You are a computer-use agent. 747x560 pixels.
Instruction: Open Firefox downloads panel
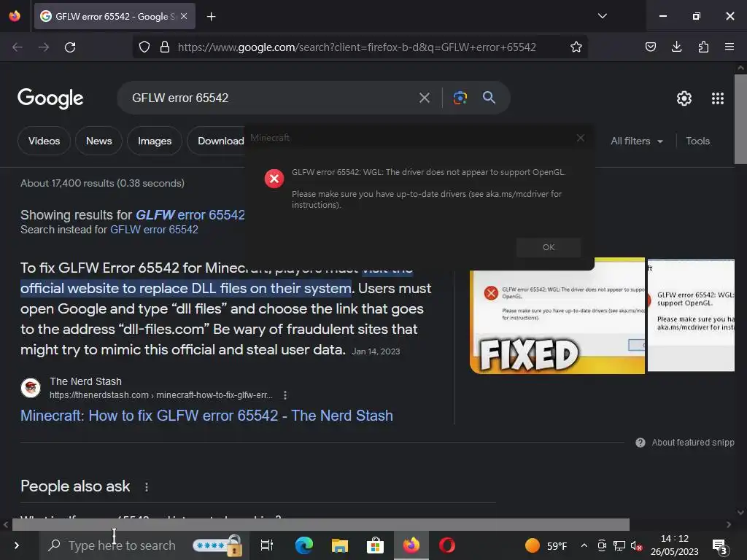(676, 47)
